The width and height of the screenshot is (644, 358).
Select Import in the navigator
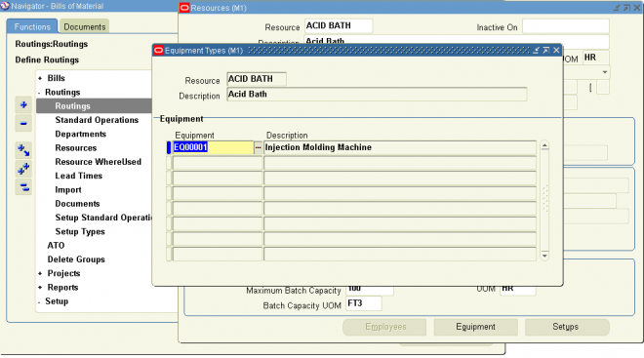68,189
